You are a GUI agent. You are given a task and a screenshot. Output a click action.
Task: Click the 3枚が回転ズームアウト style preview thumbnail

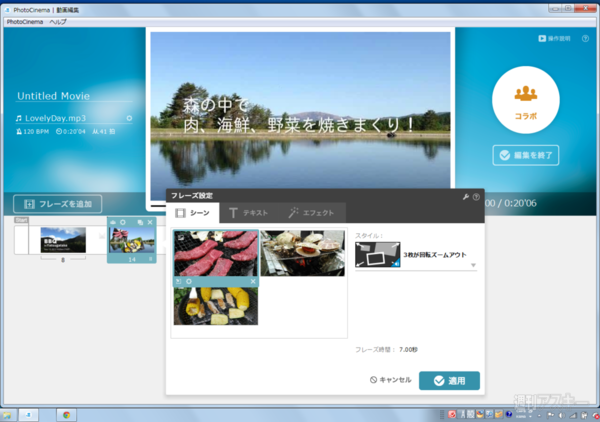(x=378, y=254)
